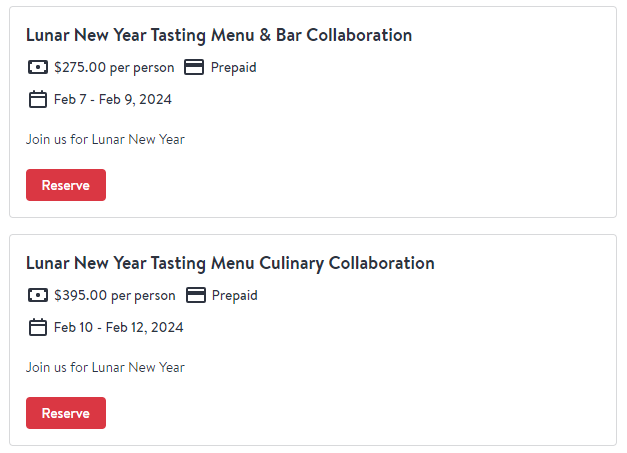Reserve the Culinary Collaboration tasting menu
627x453 pixels.
point(66,413)
